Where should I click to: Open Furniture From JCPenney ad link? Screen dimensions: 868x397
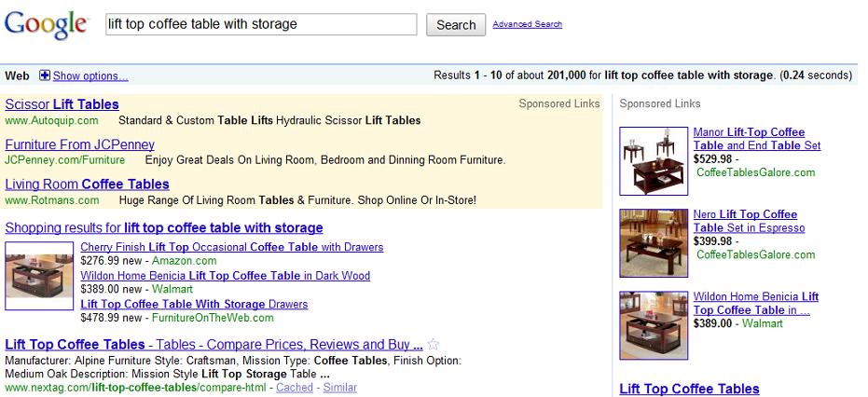80,144
